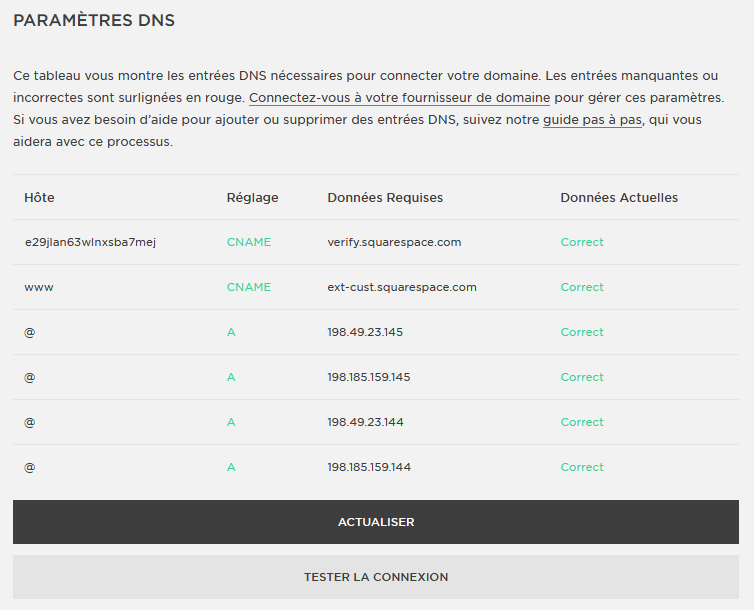Click the ACTUALISER button
754x610 pixels.
pos(376,522)
